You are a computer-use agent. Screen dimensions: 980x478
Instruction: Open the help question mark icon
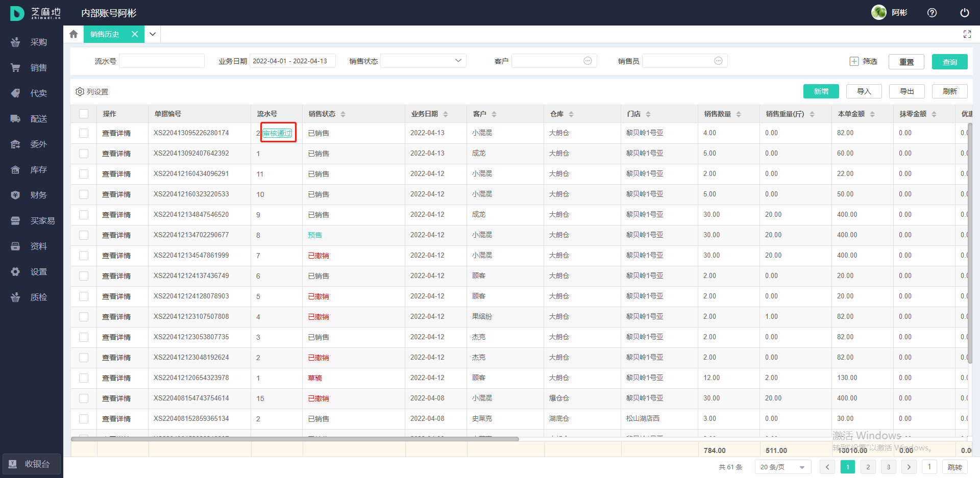932,13
